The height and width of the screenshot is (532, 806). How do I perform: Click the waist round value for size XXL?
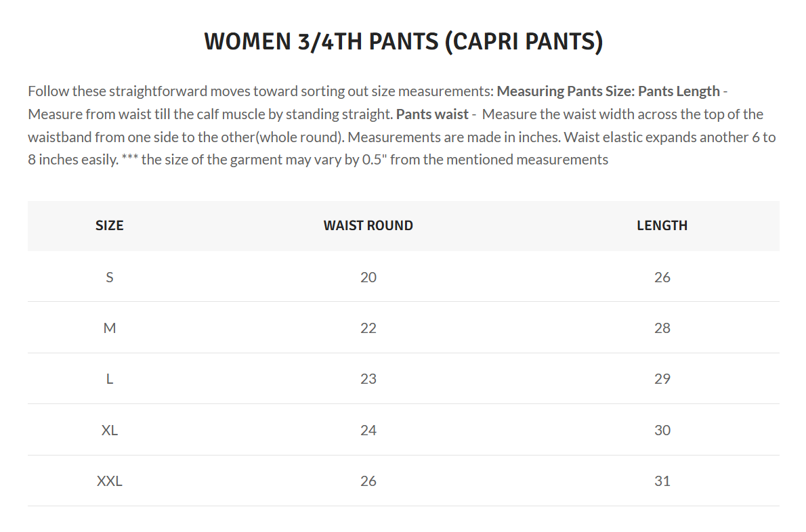pos(368,481)
